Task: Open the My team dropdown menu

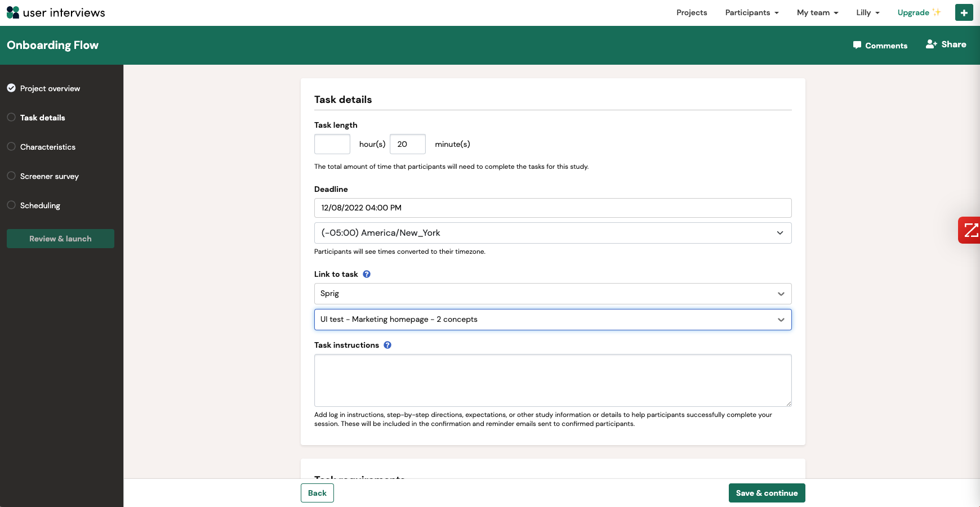Action: point(818,12)
